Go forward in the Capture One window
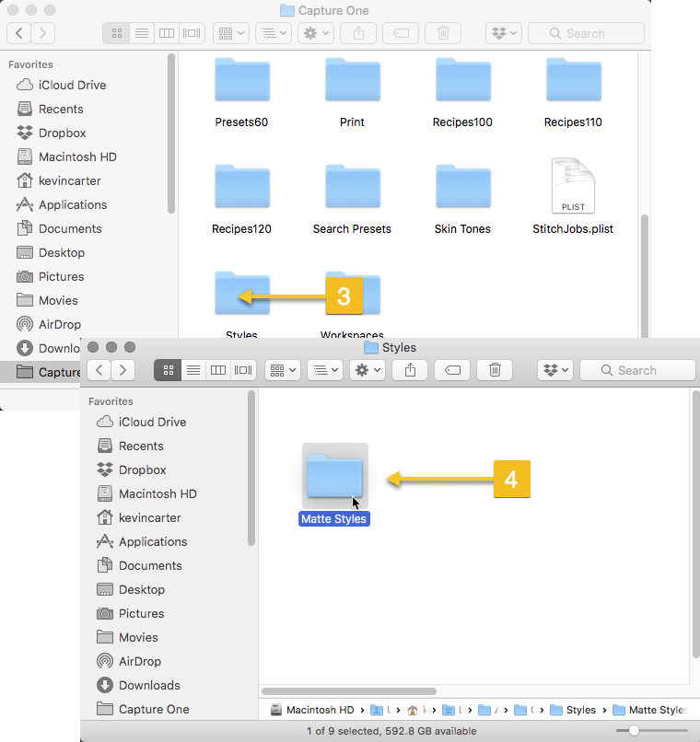 coord(43,33)
